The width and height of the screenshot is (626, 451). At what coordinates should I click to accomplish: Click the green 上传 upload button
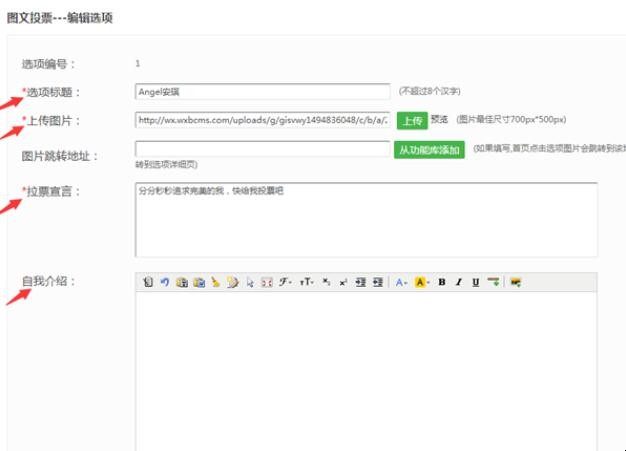point(411,121)
